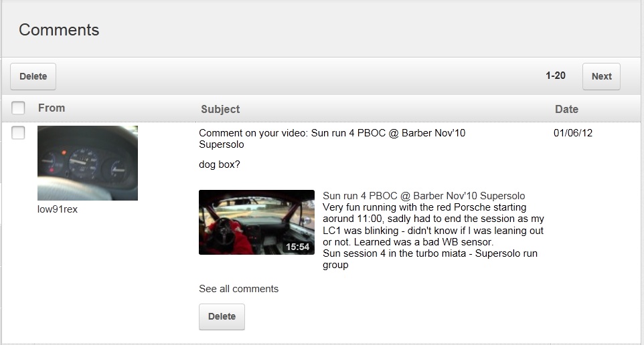This screenshot has width=644, height=345.
Task: Open low91rex's profile picture thumbnail
Action: [88, 163]
